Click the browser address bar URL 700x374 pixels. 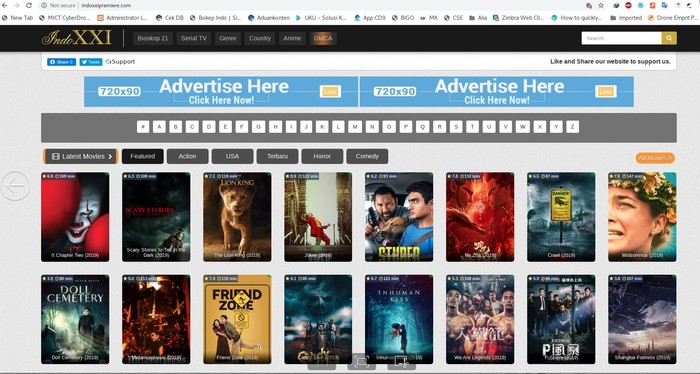click(106, 5)
